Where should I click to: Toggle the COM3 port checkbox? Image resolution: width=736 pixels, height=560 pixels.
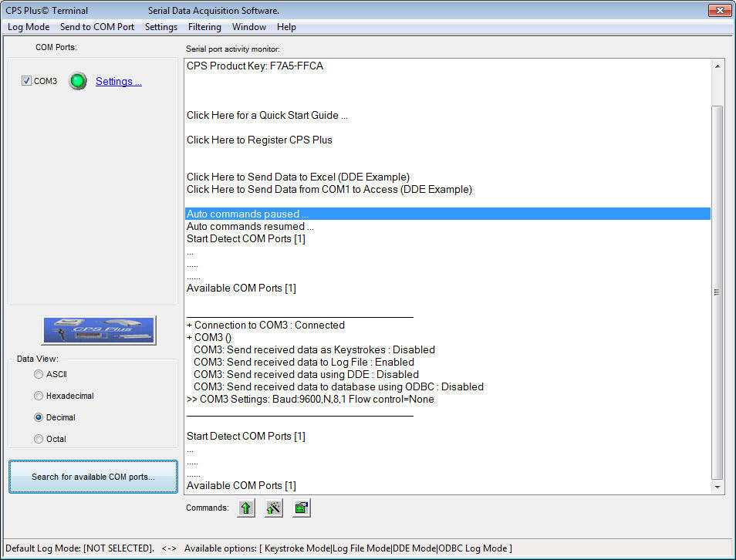pyautogui.click(x=27, y=81)
